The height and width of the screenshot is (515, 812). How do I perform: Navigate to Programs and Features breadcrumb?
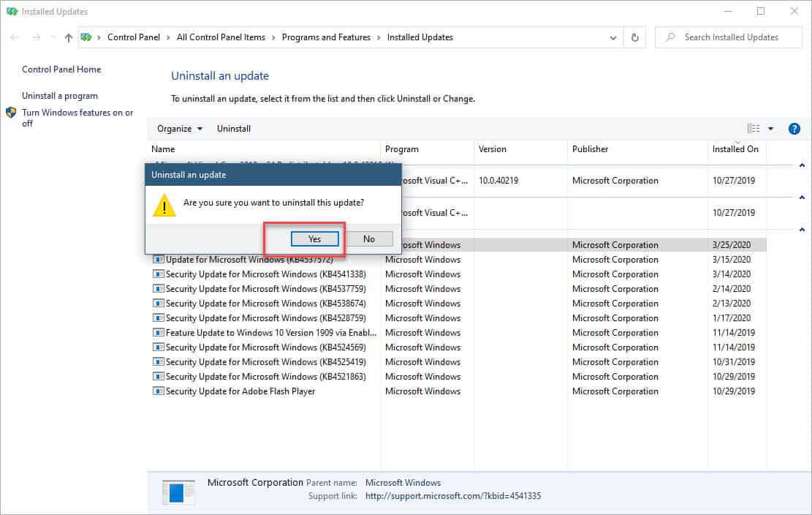(326, 37)
